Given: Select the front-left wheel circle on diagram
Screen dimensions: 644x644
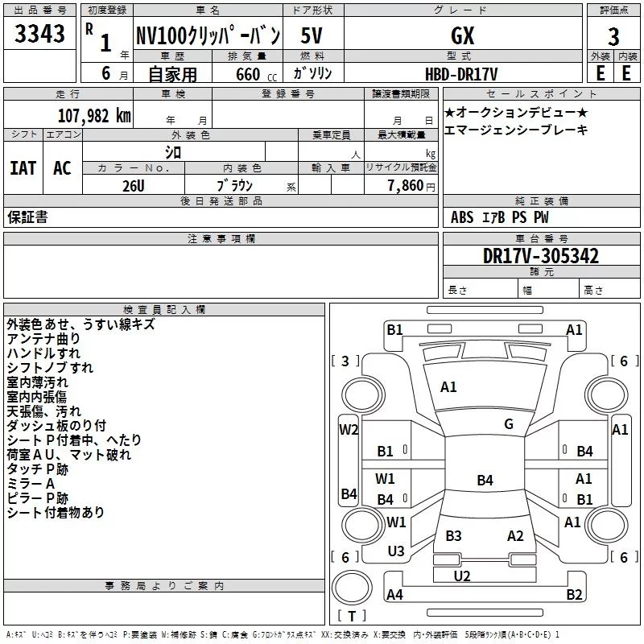Looking at the screenshot, I should [x=361, y=395].
